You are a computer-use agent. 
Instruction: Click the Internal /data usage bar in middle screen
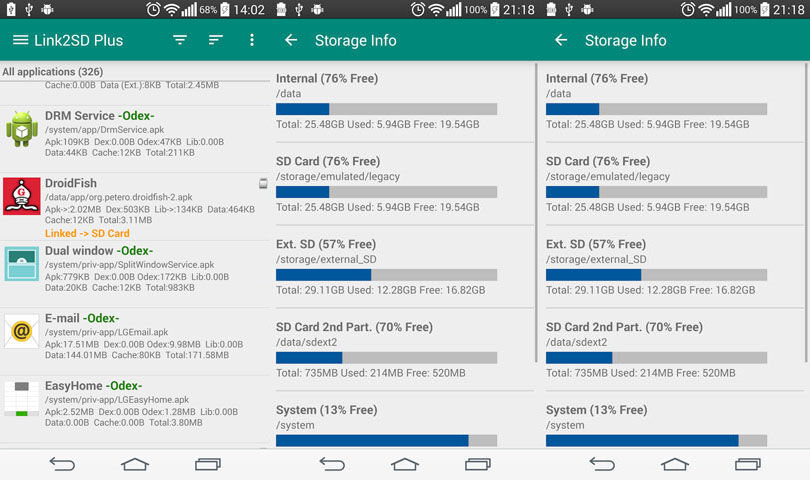pyautogui.click(x=386, y=109)
